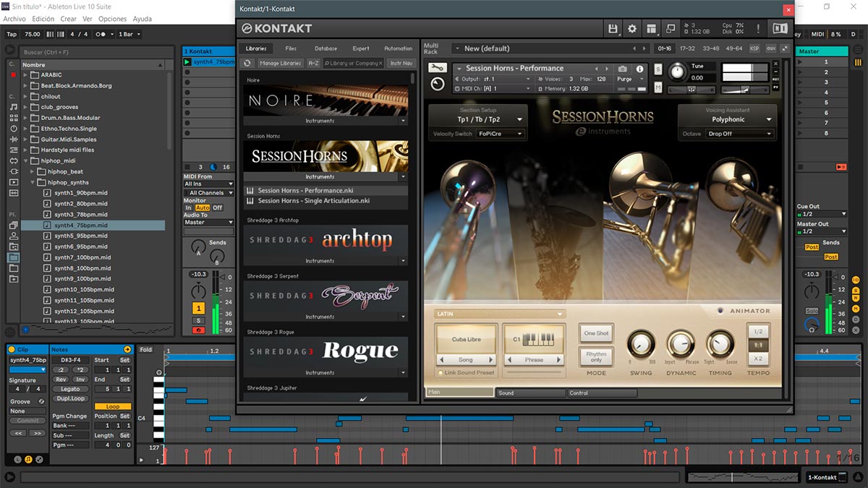Open Kontakt options via the gear icon
This screenshot has width=868, height=488.
[x=632, y=28]
